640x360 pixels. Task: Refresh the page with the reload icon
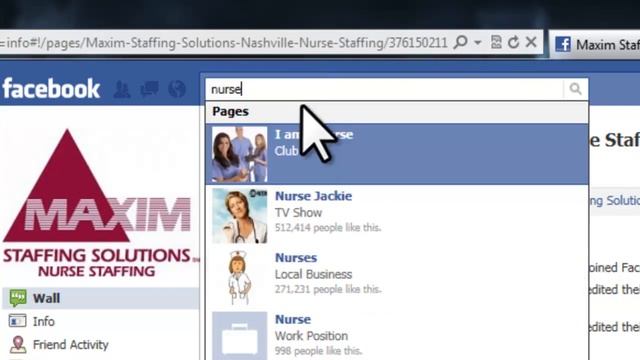point(513,42)
